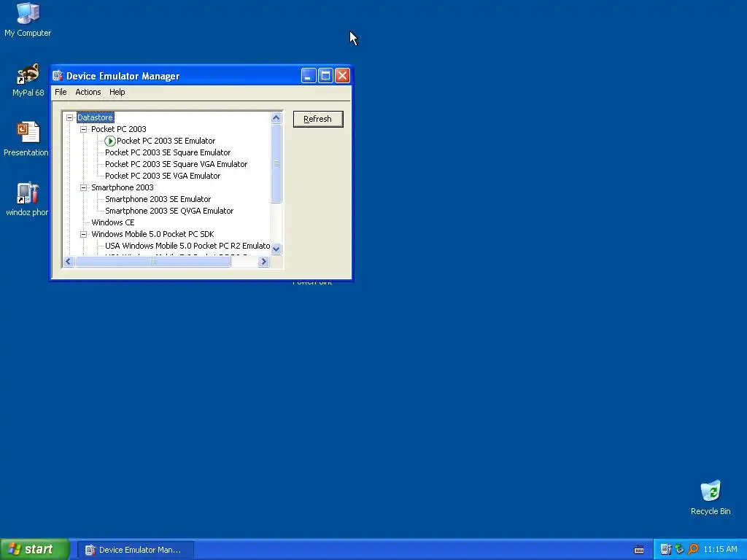Collapse the Smartphone 2003 node
This screenshot has height=560, width=747.
click(x=83, y=187)
